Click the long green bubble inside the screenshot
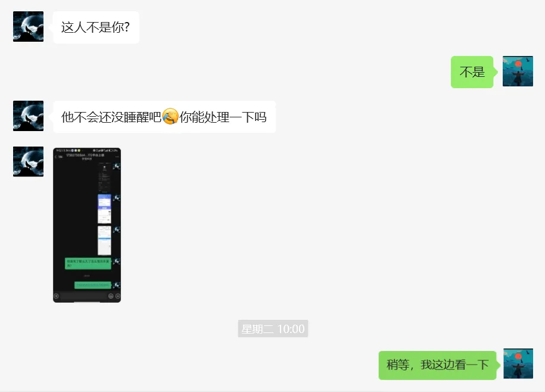The image size is (545, 392). pyautogui.click(x=88, y=263)
